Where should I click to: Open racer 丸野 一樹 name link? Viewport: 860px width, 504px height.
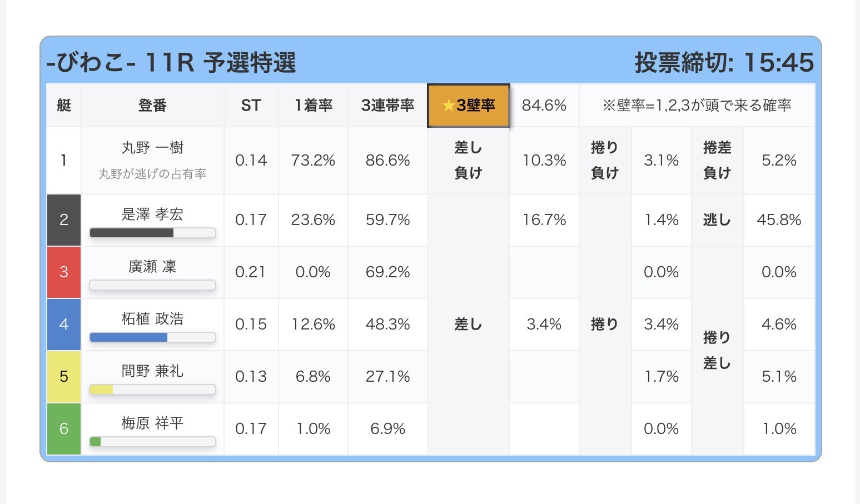tap(152, 148)
